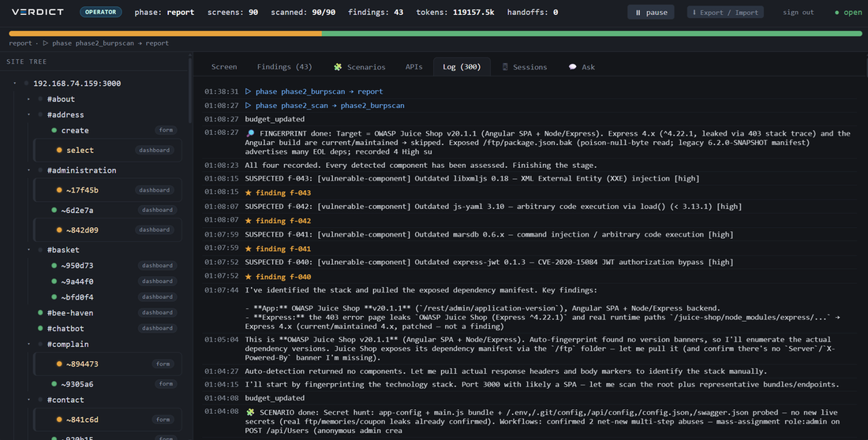Click the dashboard badge on ~6d2e7a row
This screenshot has height=440, width=868.
[157, 210]
